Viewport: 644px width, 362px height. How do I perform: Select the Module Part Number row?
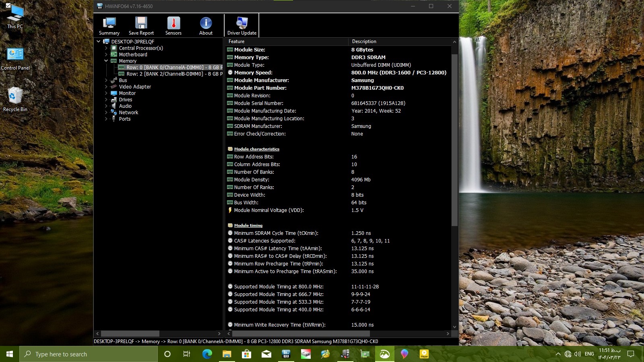[338, 88]
